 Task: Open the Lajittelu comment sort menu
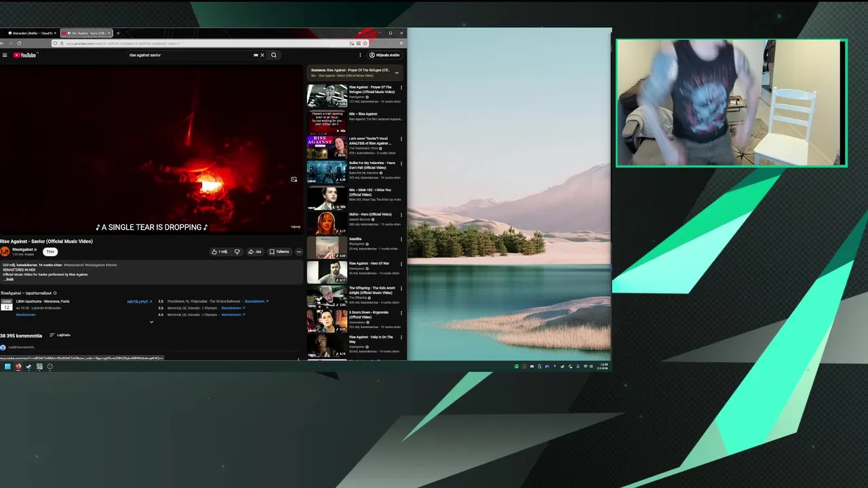[x=60, y=335]
